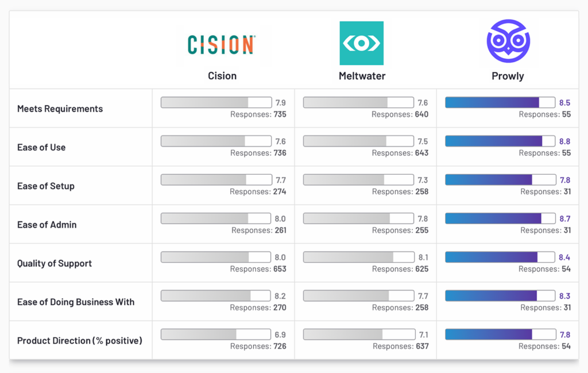This screenshot has width=588, height=373.
Task: Select the Meltwater column heading
Action: pos(362,76)
